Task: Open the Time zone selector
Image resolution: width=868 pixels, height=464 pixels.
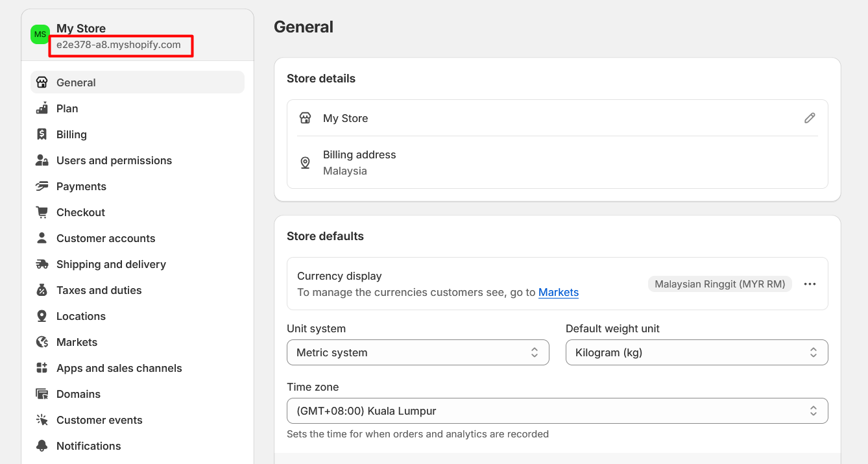Action: point(557,411)
